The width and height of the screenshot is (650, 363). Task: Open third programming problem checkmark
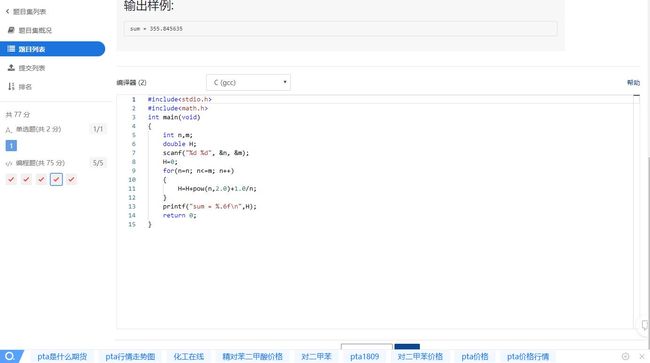point(41,179)
